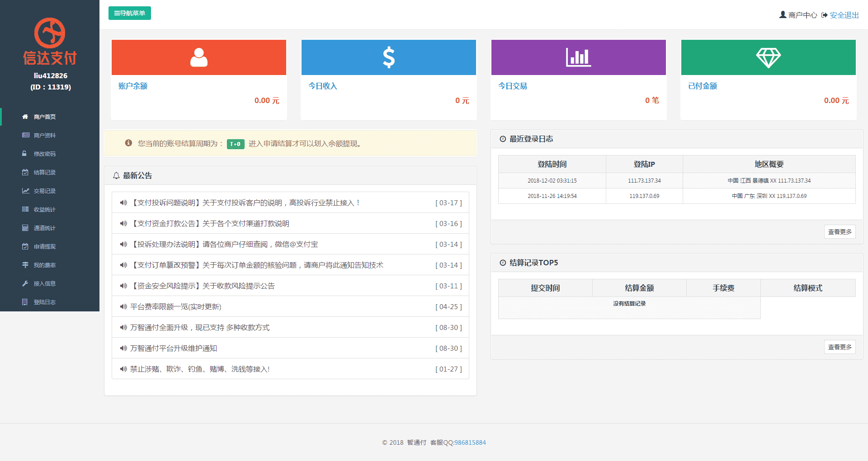The height and width of the screenshot is (461, 868).
Task: Click 查看更多 under 结算记录TOP5
Action: coord(840,347)
